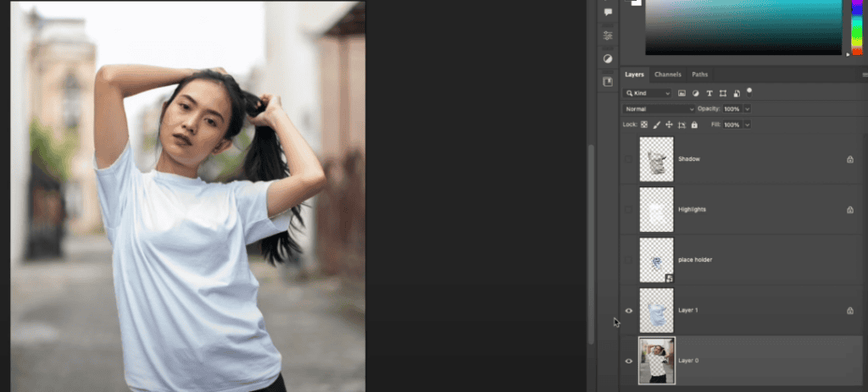
Task: Filter layers by pixel layer type
Action: (x=682, y=92)
